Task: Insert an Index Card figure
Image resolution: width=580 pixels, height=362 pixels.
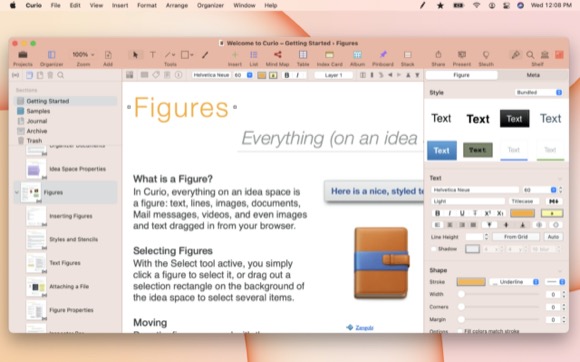Action: pyautogui.click(x=329, y=55)
